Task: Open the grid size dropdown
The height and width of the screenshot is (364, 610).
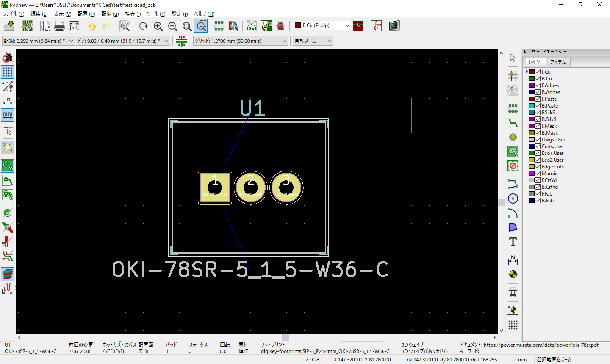Action: point(241,41)
